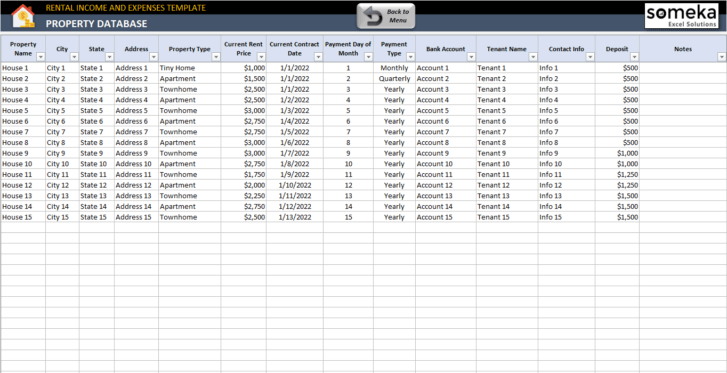Click the Tiny Home property type cell
Screen dimensions: 727x373
click(x=189, y=68)
